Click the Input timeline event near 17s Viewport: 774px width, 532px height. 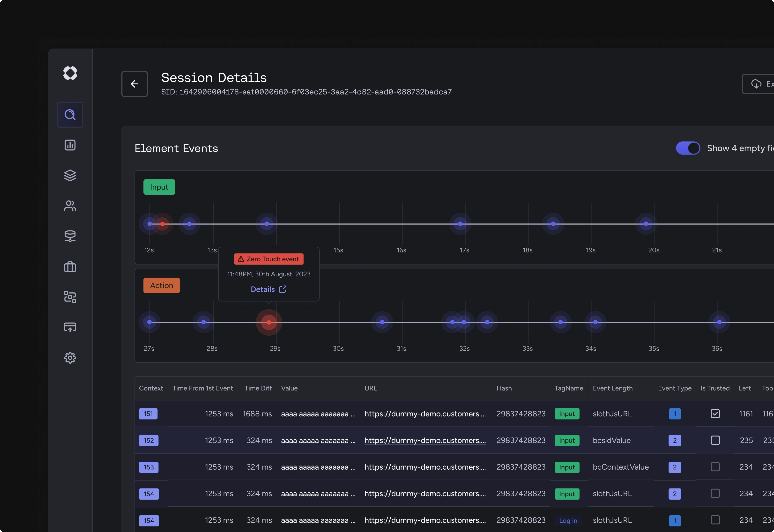coord(460,224)
